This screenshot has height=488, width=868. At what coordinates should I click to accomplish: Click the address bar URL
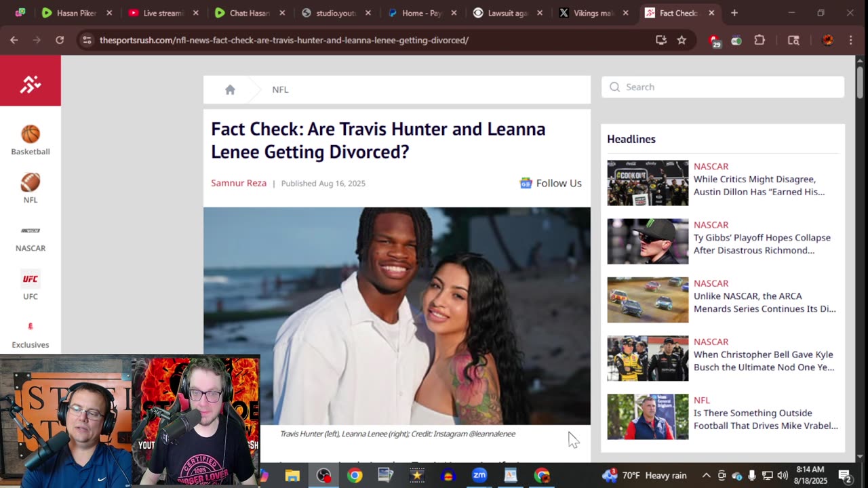(284, 40)
